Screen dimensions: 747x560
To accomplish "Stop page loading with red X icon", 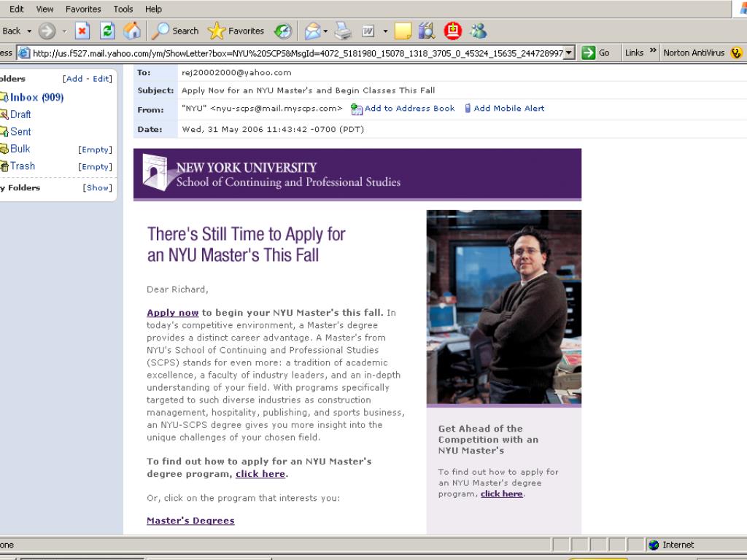I will (x=82, y=31).
